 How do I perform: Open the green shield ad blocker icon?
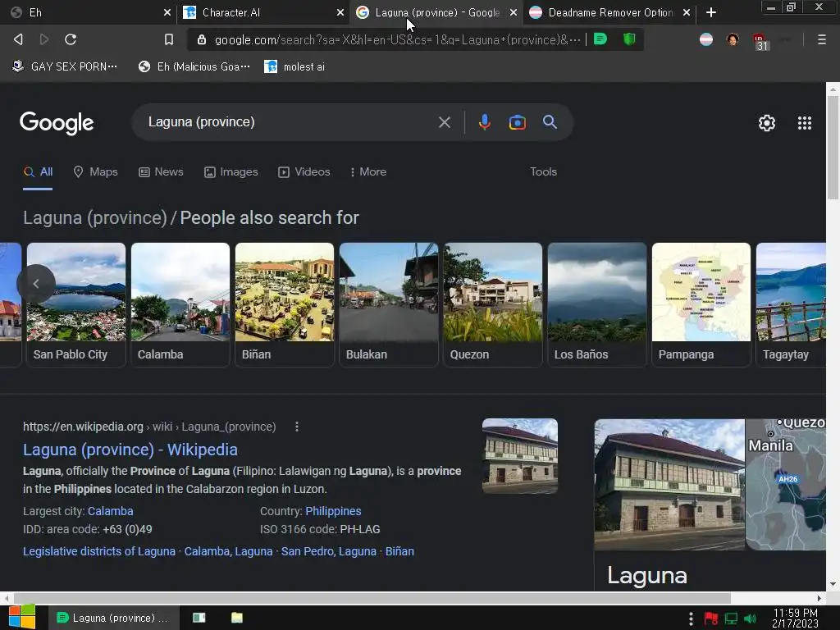pyautogui.click(x=629, y=39)
